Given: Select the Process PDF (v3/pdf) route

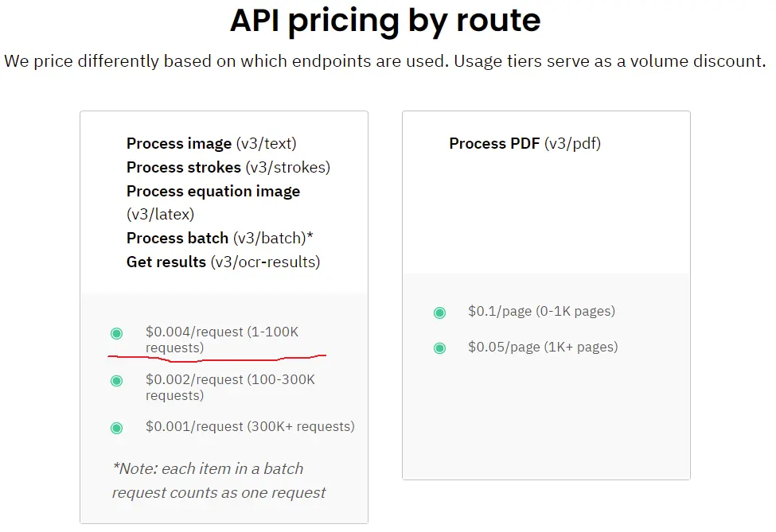Looking at the screenshot, I should (x=524, y=144).
